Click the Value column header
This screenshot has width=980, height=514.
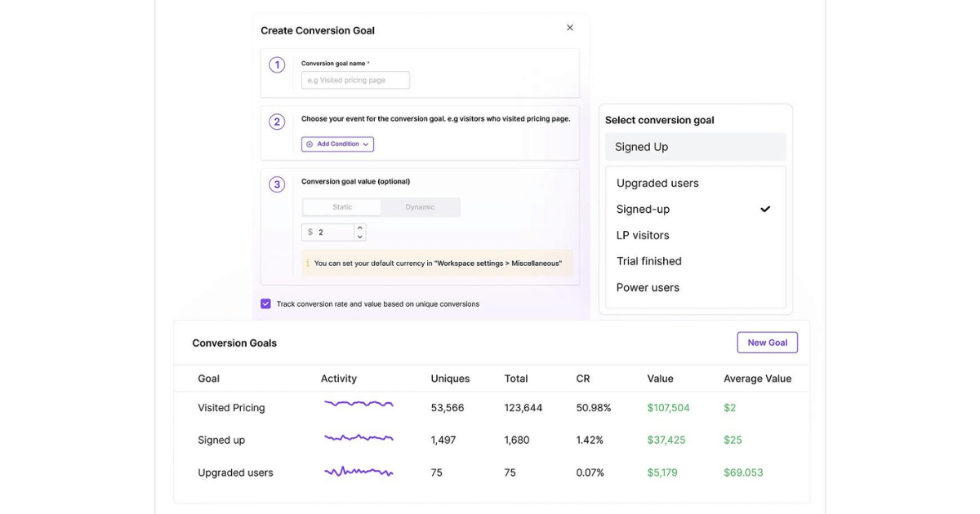(x=661, y=379)
